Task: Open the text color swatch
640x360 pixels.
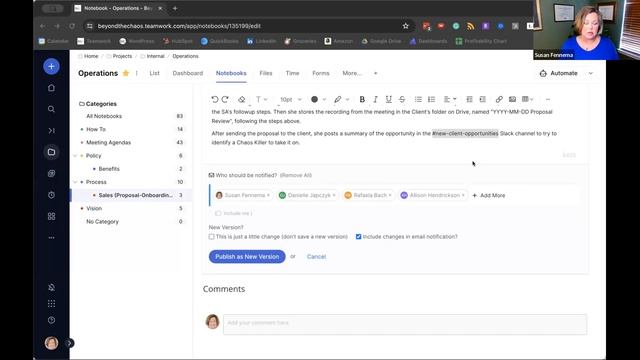Action: [x=314, y=99]
